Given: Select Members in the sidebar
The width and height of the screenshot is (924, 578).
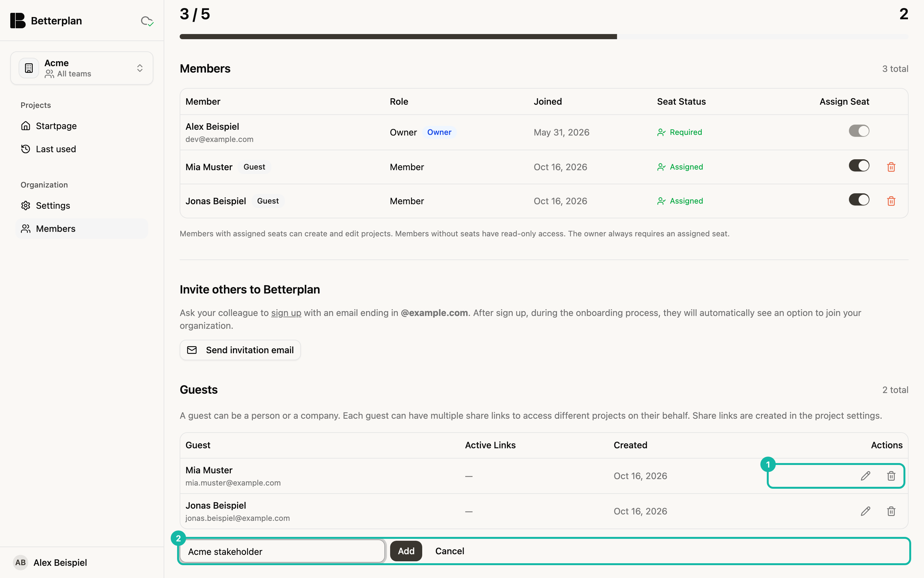Looking at the screenshot, I should click(82, 229).
